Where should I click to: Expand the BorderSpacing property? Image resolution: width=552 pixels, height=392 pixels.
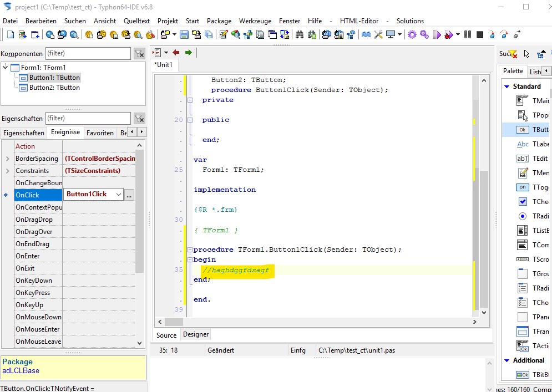[7, 159]
